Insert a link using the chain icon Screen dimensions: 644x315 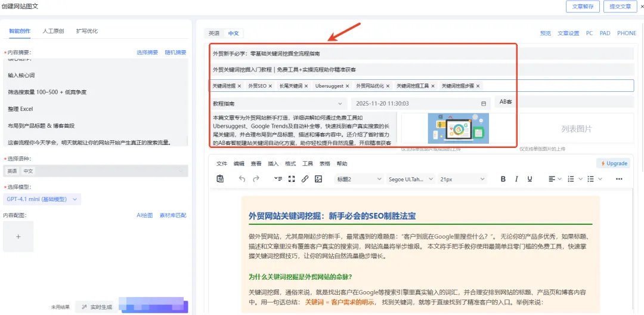[x=305, y=179]
